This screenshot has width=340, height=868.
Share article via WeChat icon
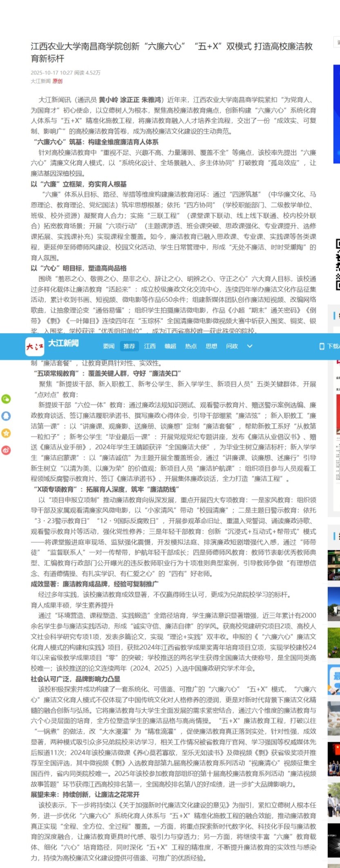coord(6,399)
